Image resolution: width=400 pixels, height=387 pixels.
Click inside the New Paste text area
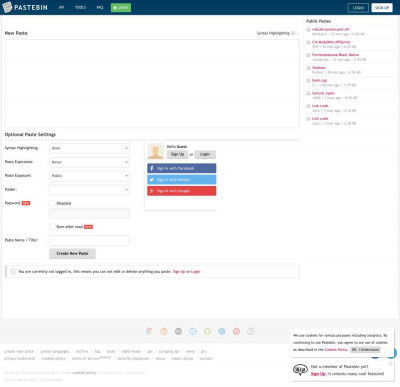pos(152,83)
